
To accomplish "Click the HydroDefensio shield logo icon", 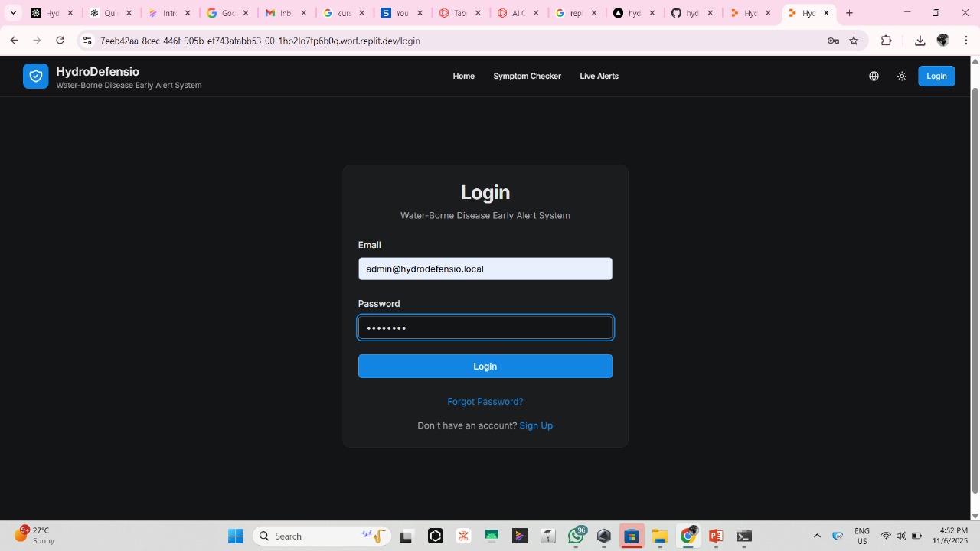I will point(35,77).
